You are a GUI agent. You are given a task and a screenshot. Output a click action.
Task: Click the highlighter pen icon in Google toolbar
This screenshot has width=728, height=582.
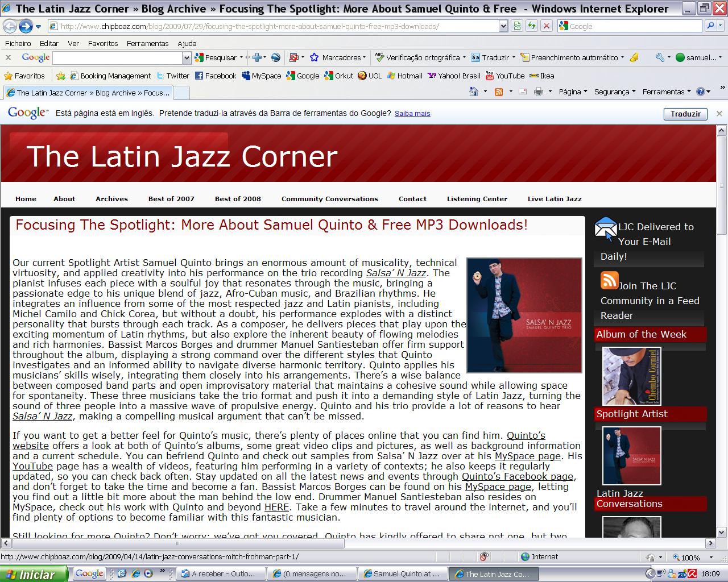[634, 57]
